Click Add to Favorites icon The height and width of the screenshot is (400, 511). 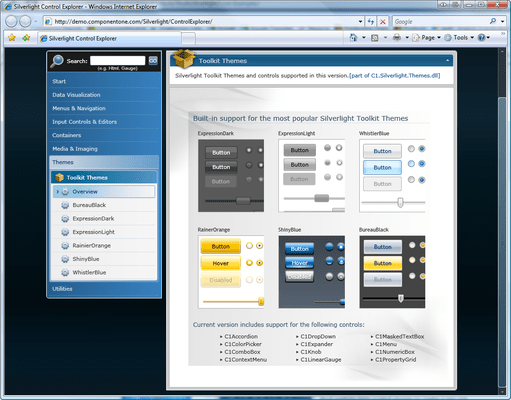pos(26,38)
